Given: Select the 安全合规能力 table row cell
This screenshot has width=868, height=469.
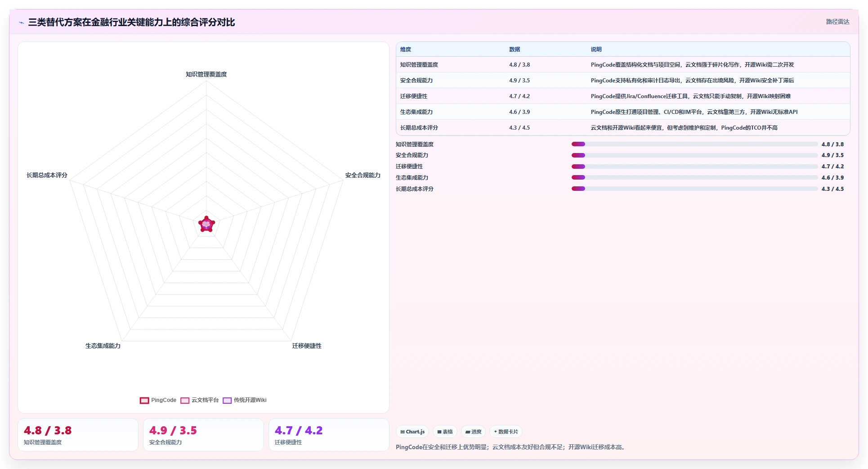Looking at the screenshot, I should tap(416, 81).
